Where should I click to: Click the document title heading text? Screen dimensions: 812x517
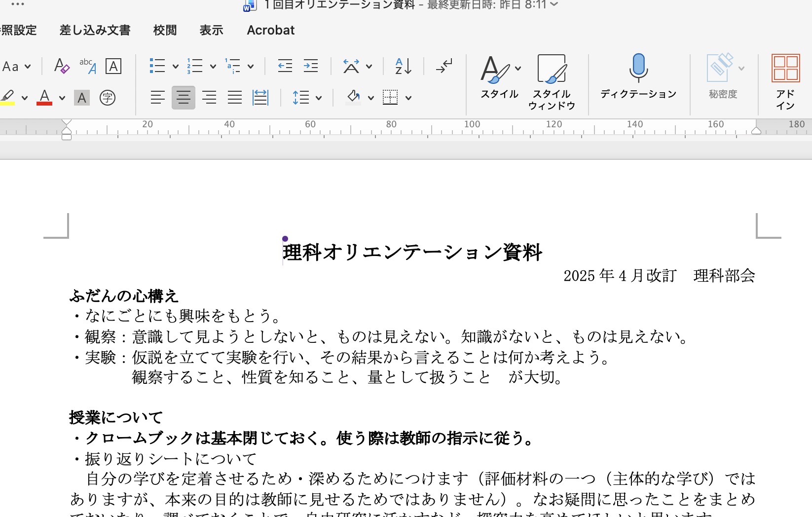(x=412, y=253)
